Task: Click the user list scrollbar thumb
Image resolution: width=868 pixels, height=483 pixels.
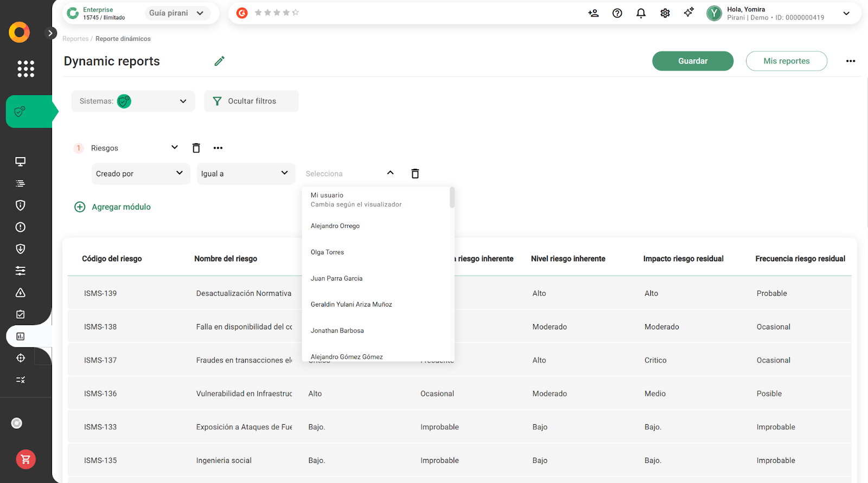Action: [452, 198]
